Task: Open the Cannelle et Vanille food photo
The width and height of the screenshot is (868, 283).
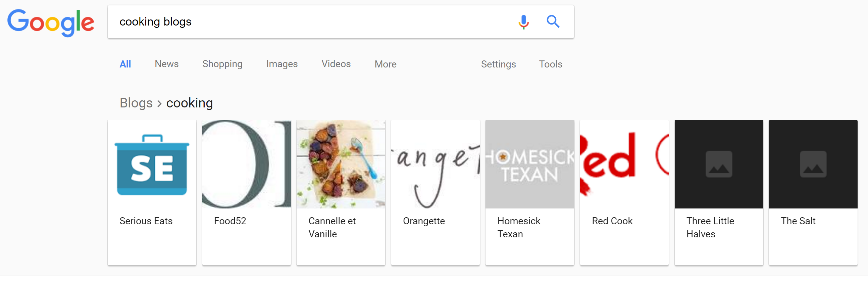Action: (x=341, y=164)
